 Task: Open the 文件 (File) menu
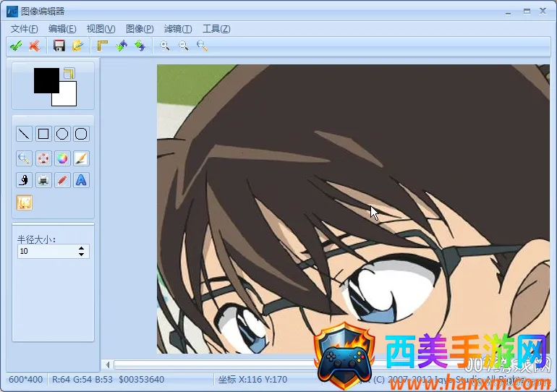tap(24, 29)
